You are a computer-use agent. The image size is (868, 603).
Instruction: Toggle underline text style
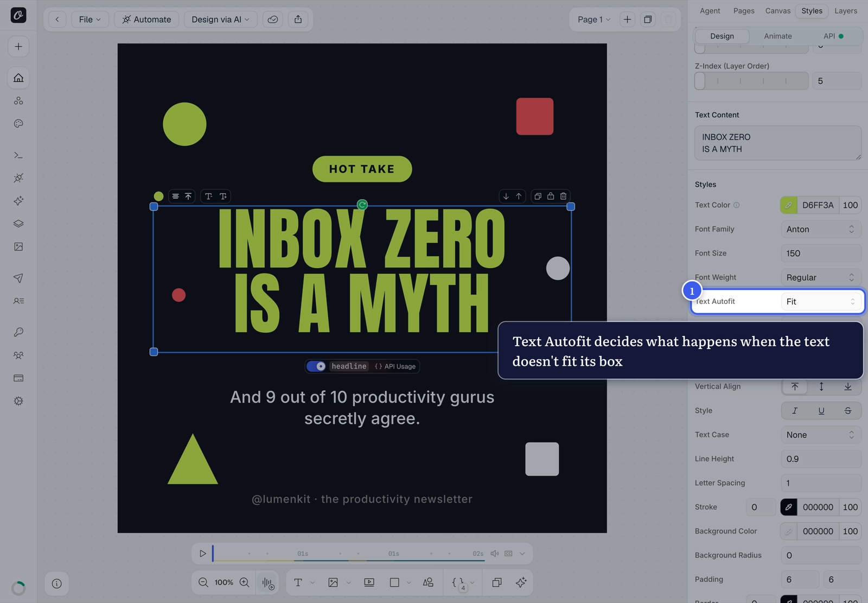point(821,411)
